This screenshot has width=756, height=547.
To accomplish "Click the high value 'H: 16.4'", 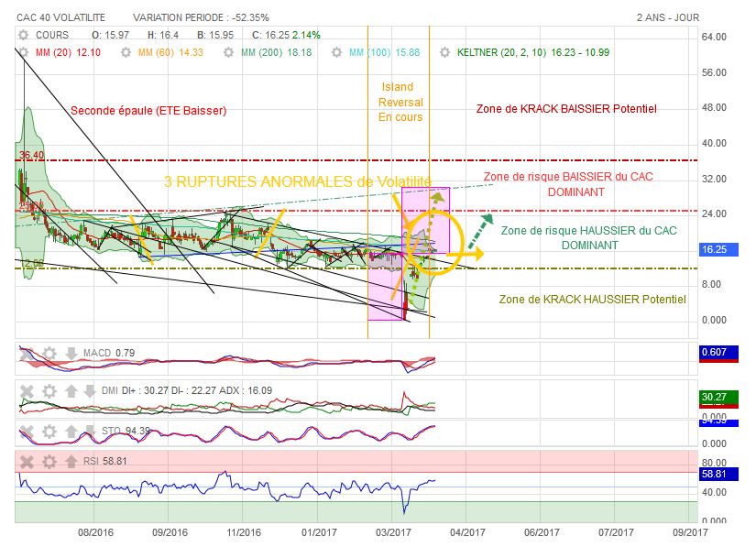I will click(163, 35).
